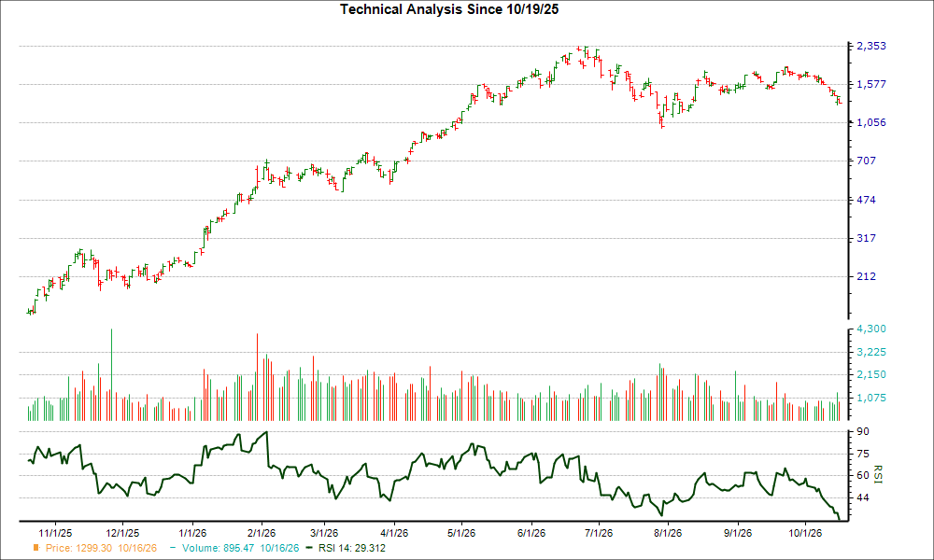Click the 10/1/26 date label
Viewport: 934px width, 560px height.
point(805,533)
